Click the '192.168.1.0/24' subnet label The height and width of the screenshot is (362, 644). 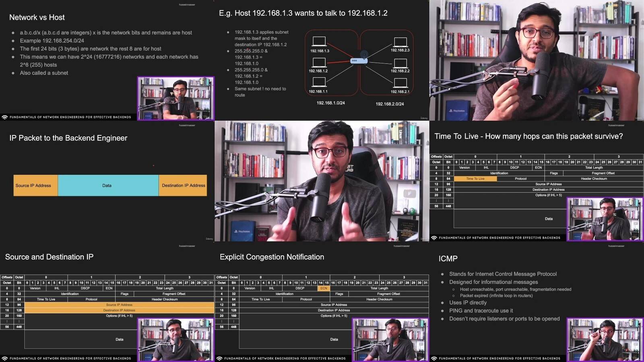click(331, 103)
